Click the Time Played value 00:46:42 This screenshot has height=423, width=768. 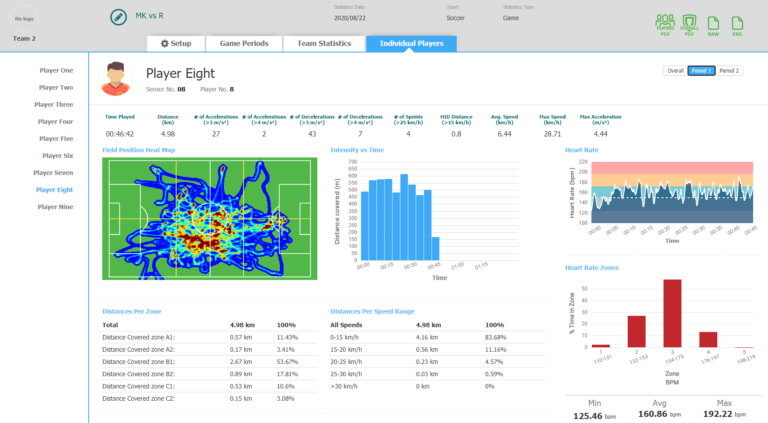120,134
